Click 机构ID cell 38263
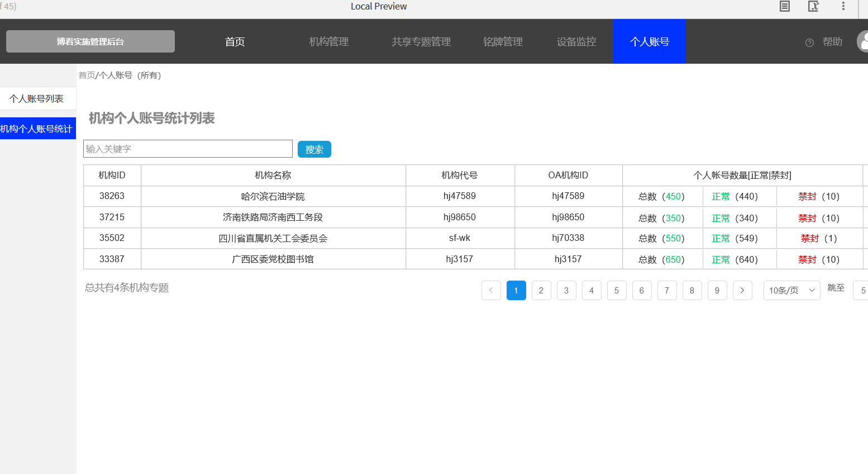The width and height of the screenshot is (868, 474). (112, 196)
